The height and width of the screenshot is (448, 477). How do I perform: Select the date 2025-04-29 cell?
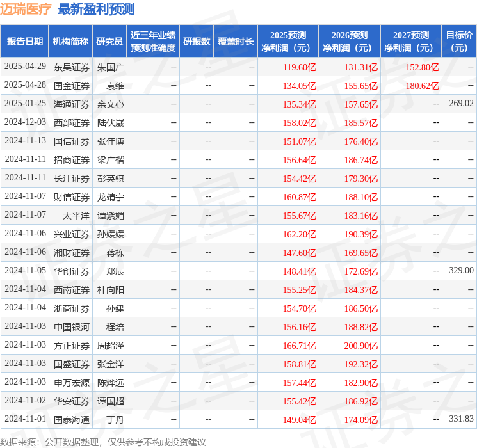pyautogui.click(x=25, y=67)
